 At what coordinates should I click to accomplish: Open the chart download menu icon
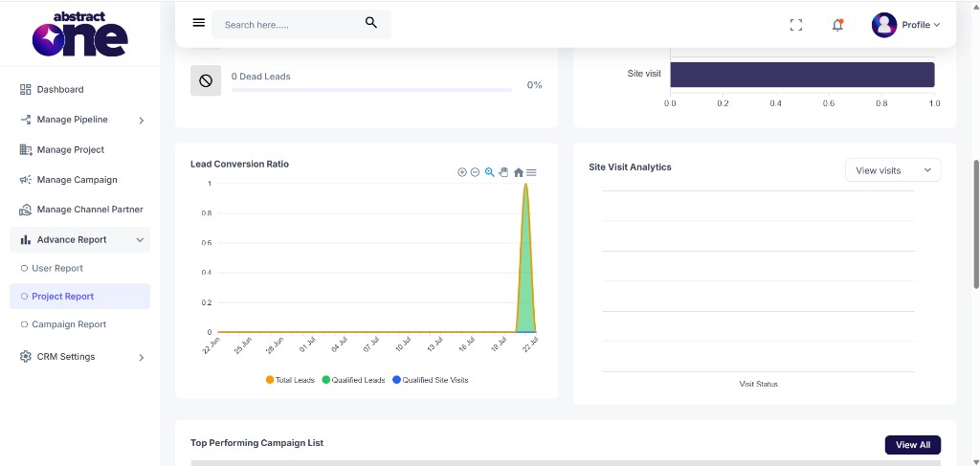[531, 172]
